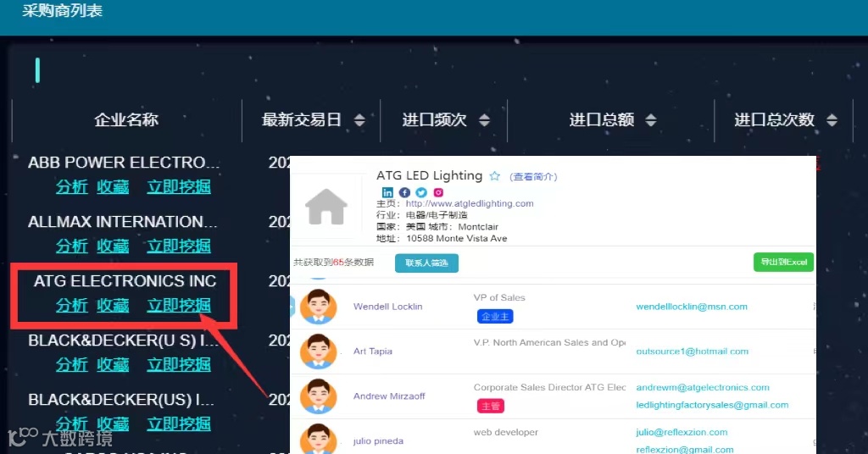The width and height of the screenshot is (868, 454).
Task: Sort by 进口总额 column arrows
Action: click(x=651, y=120)
